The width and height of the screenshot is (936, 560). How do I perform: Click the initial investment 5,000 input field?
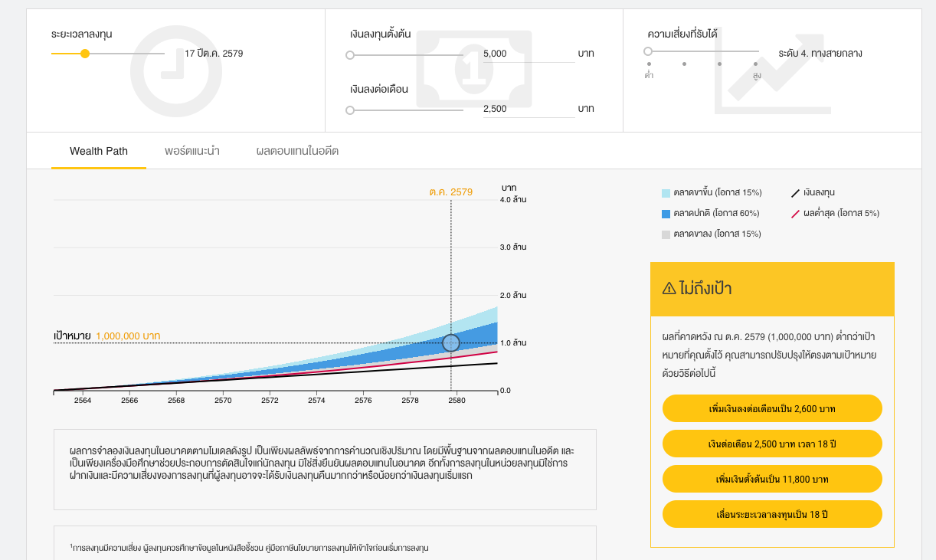pos(527,54)
